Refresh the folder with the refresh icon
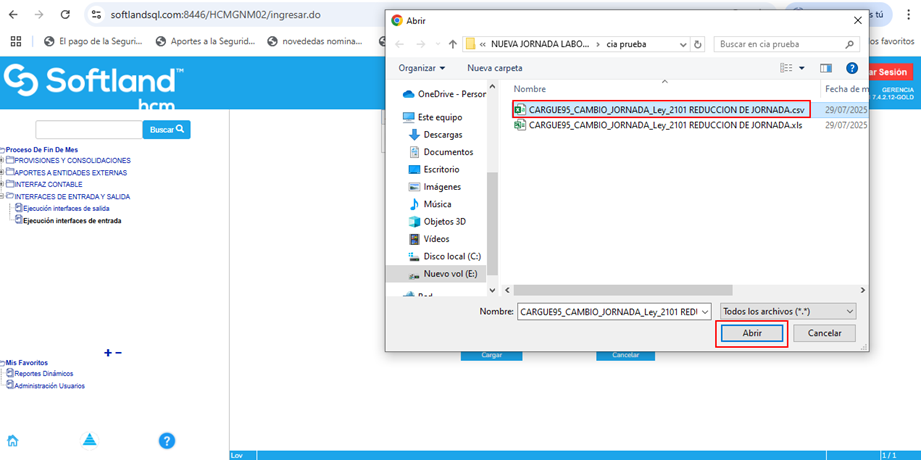 click(698, 44)
